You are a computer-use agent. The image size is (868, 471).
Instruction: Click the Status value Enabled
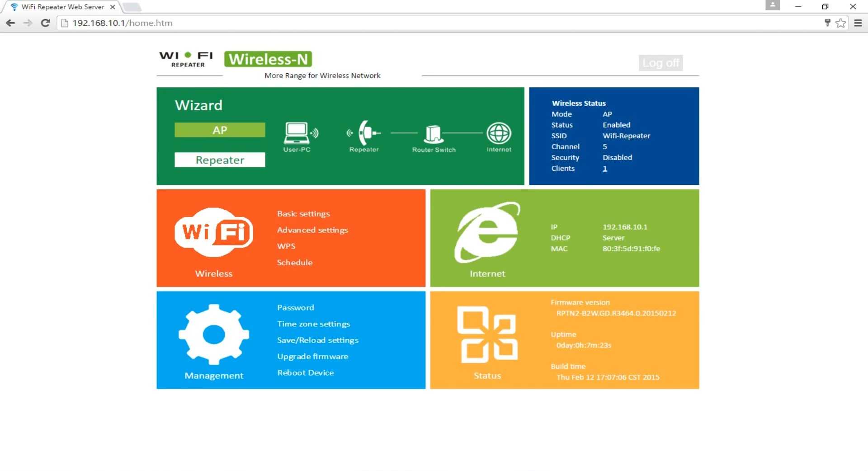pyautogui.click(x=616, y=125)
